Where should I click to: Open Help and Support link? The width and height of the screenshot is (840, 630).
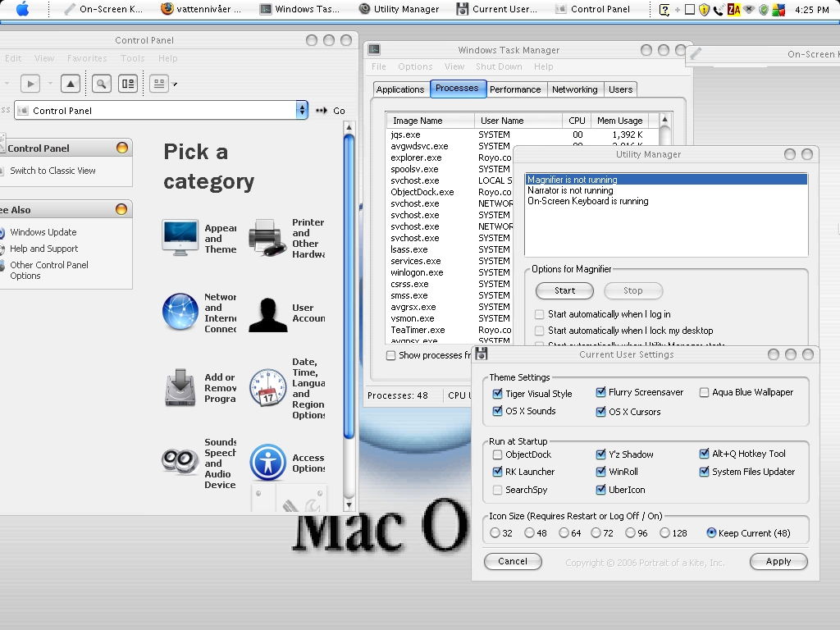coord(44,249)
